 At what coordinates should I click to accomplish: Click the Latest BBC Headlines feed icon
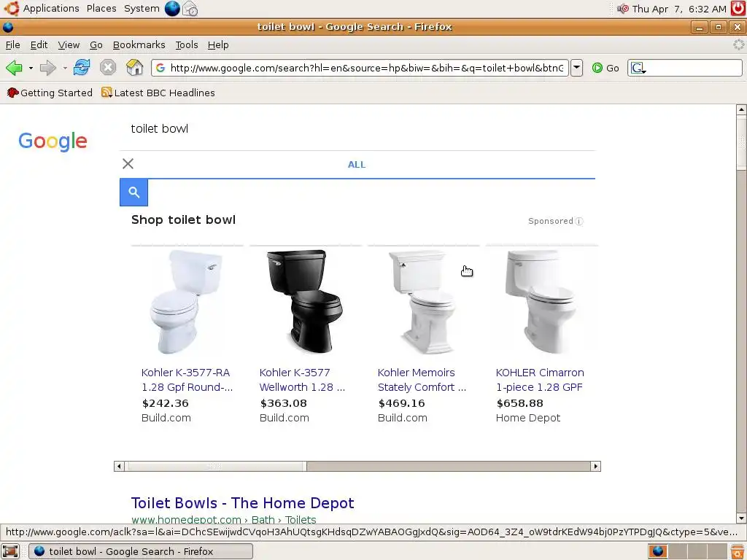pyautogui.click(x=107, y=93)
